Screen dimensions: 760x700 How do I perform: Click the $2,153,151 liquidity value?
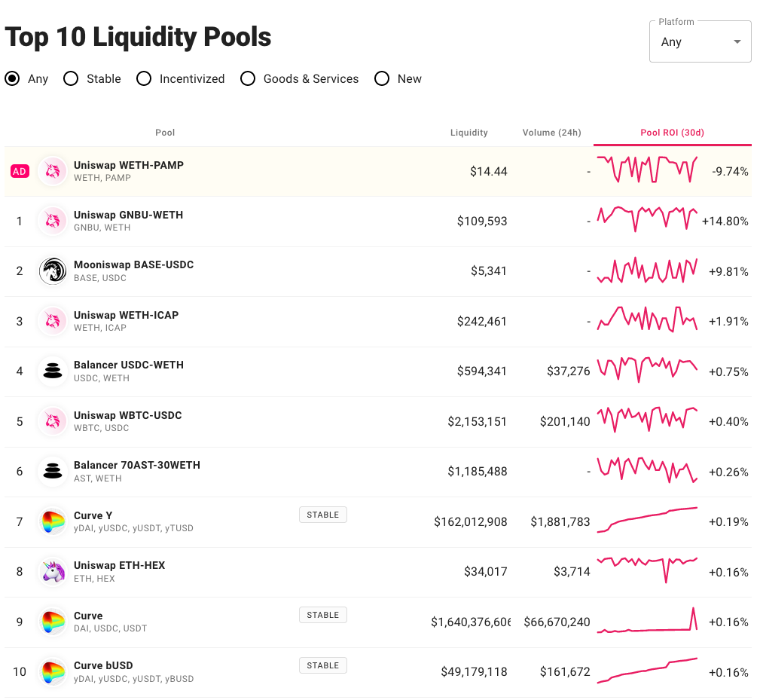[x=477, y=421]
